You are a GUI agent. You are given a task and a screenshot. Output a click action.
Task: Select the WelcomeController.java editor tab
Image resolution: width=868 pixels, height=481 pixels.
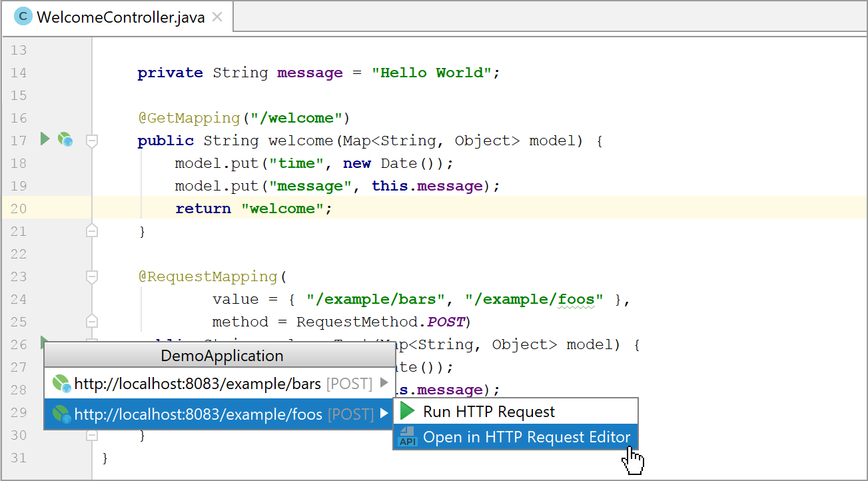click(x=118, y=17)
